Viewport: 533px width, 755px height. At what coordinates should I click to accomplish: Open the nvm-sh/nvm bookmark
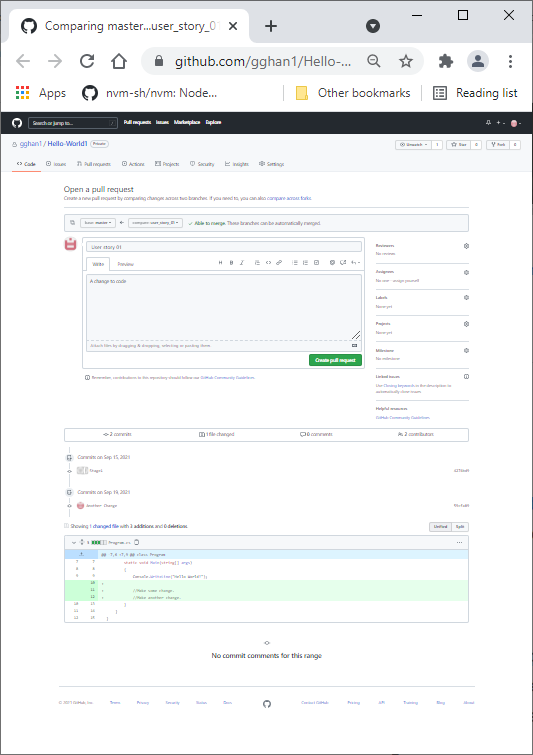click(150, 93)
